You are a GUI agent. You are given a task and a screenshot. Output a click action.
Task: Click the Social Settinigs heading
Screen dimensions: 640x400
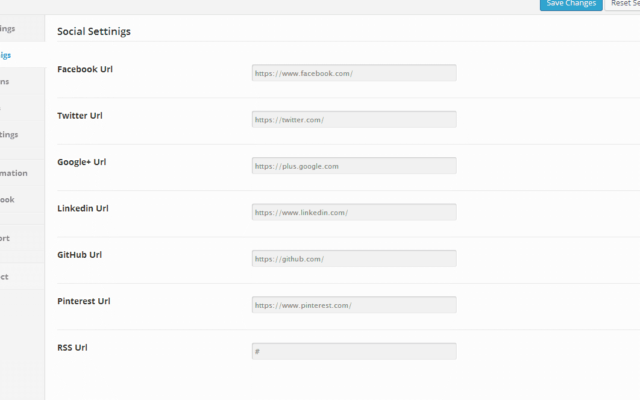pos(94,31)
